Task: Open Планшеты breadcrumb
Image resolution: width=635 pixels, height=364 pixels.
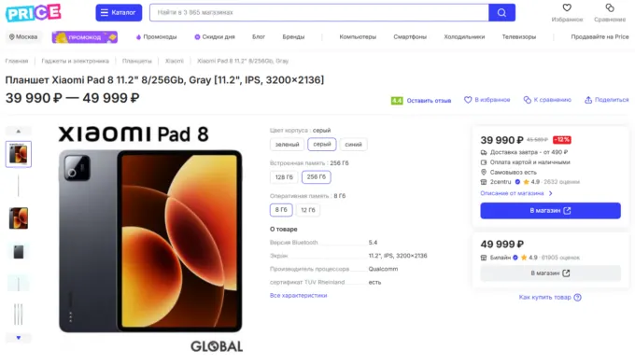Action: [x=137, y=61]
